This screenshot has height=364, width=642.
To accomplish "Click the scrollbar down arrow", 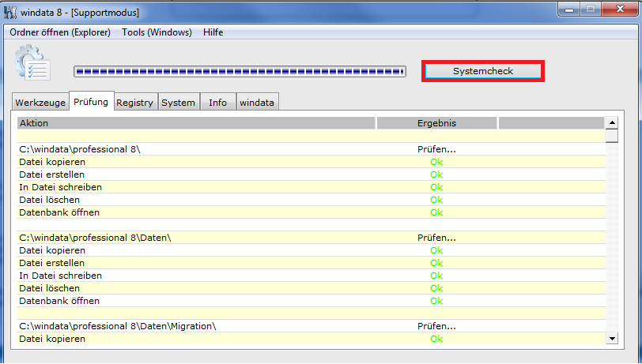I will pos(612,339).
